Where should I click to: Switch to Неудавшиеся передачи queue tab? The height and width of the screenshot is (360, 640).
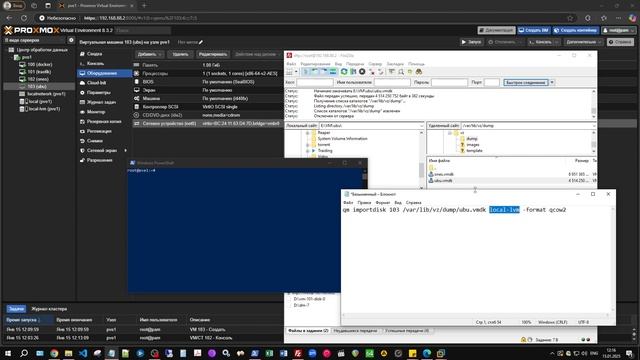355,331
